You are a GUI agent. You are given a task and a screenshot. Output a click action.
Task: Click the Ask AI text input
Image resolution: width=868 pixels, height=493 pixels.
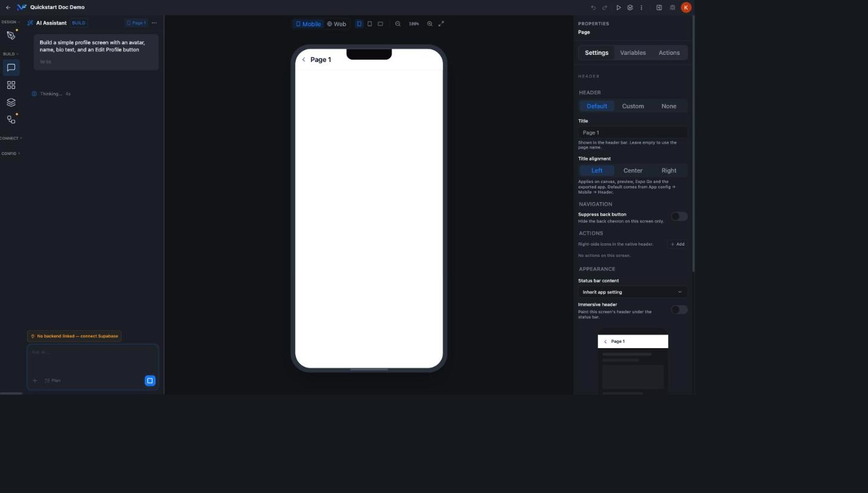click(x=93, y=352)
